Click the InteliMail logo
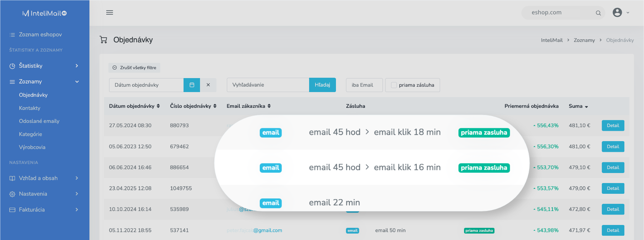 pyautogui.click(x=44, y=13)
